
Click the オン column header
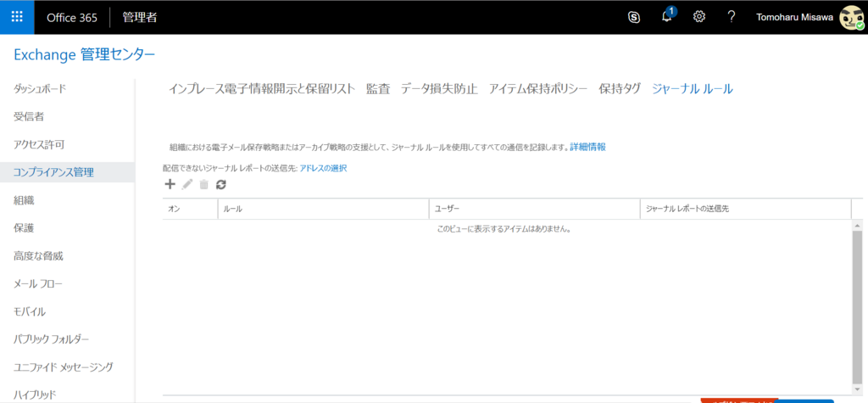pos(190,209)
